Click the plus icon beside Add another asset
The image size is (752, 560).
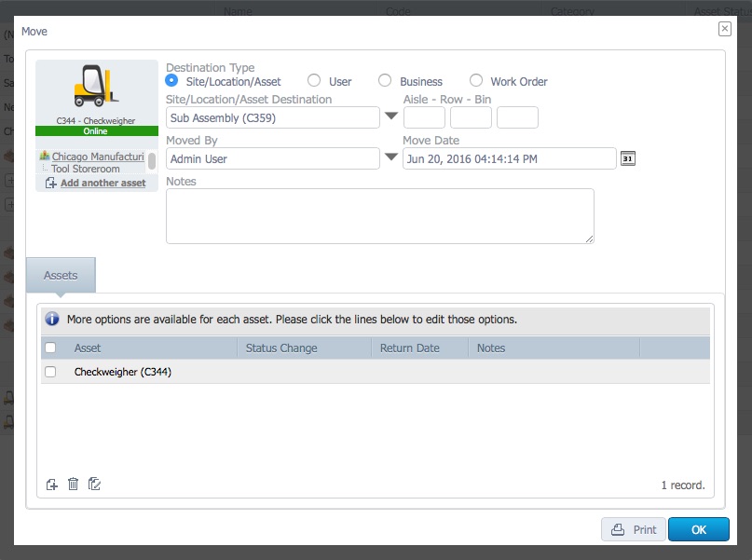tap(51, 183)
